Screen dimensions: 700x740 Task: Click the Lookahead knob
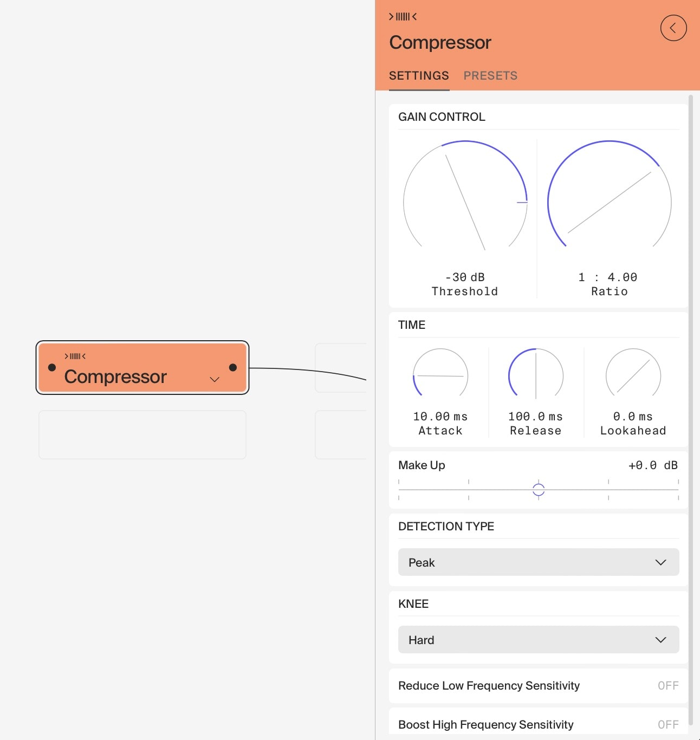pos(632,375)
